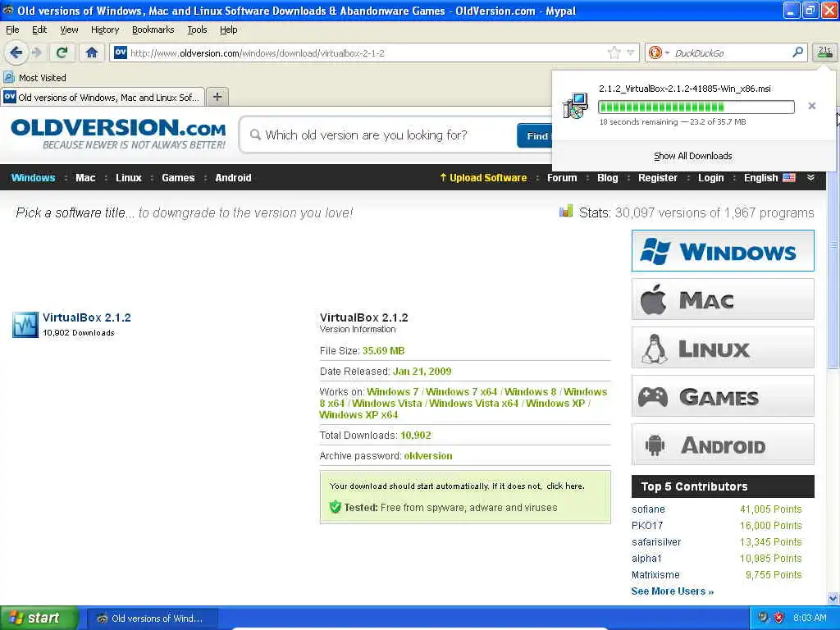This screenshot has height=630, width=840.
Task: Toggle the downloads toolbar button
Action: [x=824, y=52]
